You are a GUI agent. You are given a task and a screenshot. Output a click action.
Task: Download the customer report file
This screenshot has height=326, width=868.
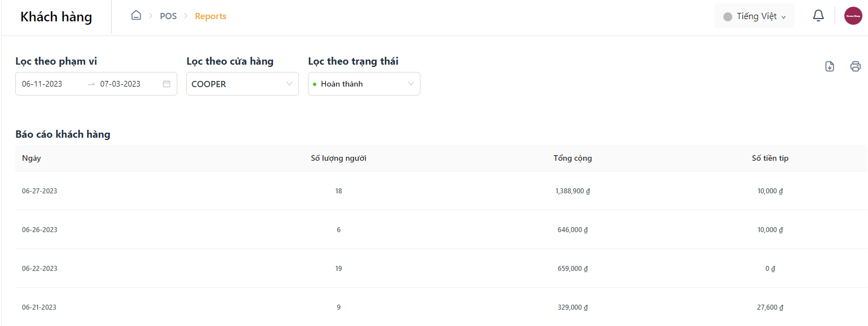(x=829, y=66)
